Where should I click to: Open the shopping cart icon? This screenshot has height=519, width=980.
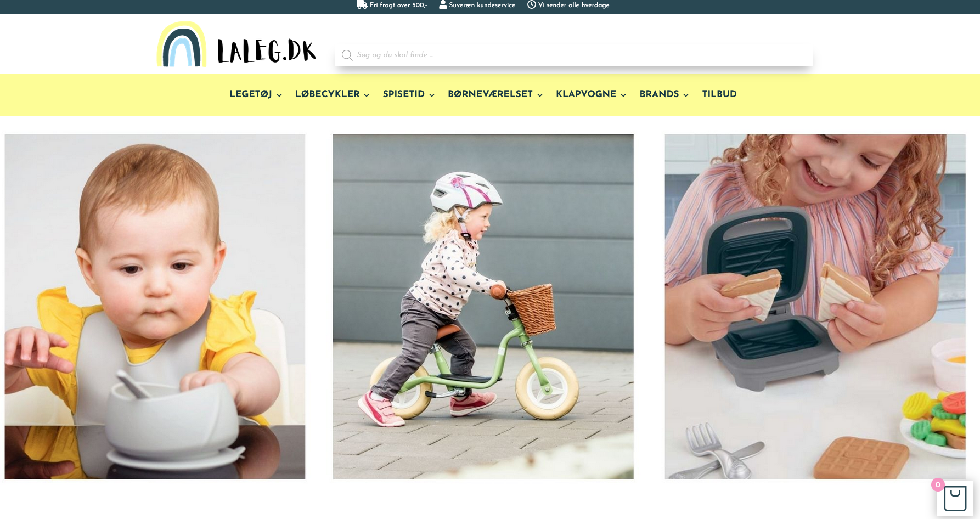[955, 499]
